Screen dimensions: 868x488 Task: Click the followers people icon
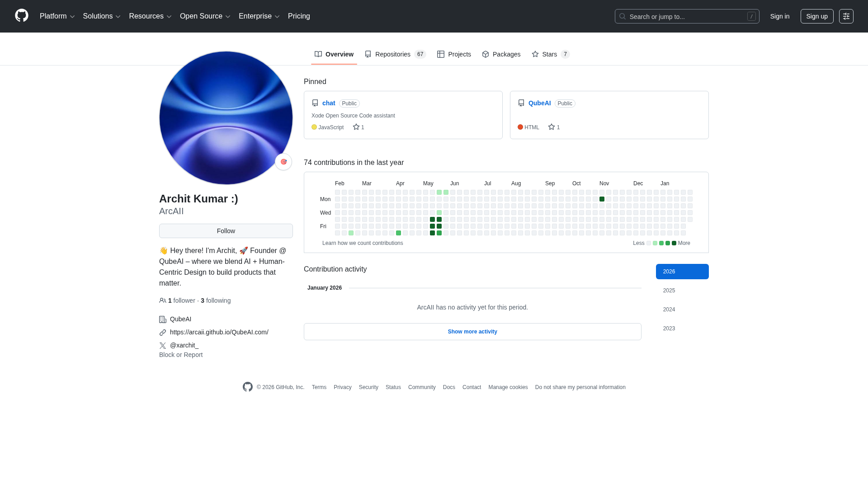pyautogui.click(x=163, y=300)
